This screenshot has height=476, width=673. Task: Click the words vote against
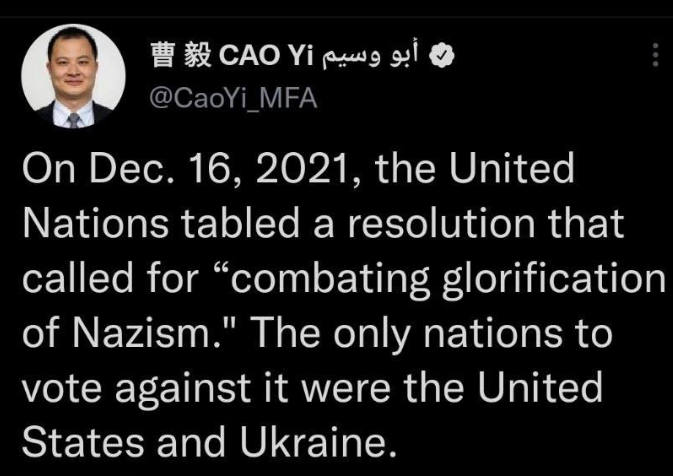(x=136, y=389)
